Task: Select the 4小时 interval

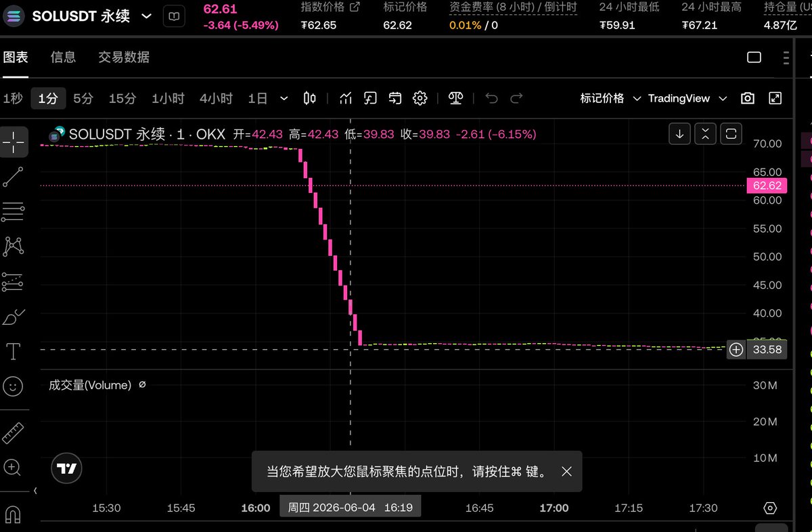Action: pyautogui.click(x=216, y=98)
